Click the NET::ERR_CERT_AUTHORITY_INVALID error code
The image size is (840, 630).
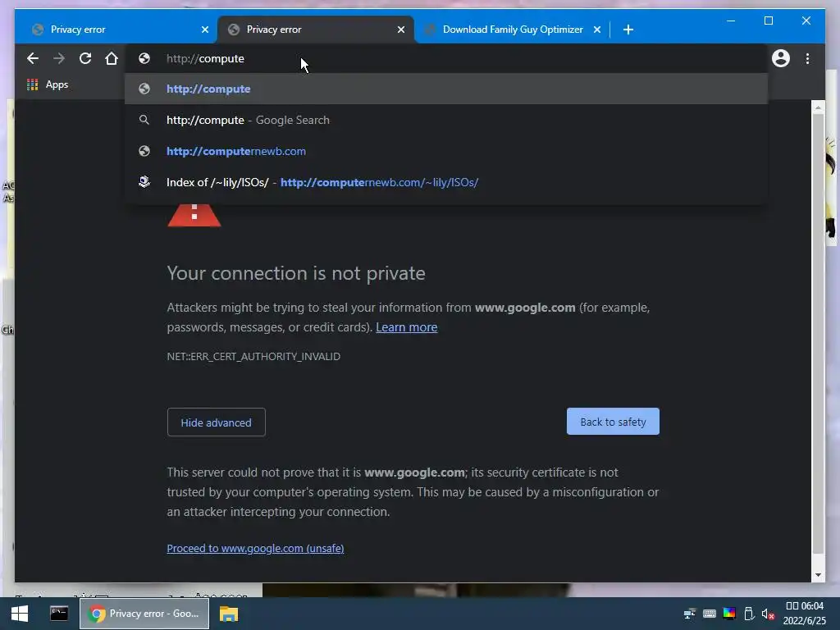(x=253, y=356)
